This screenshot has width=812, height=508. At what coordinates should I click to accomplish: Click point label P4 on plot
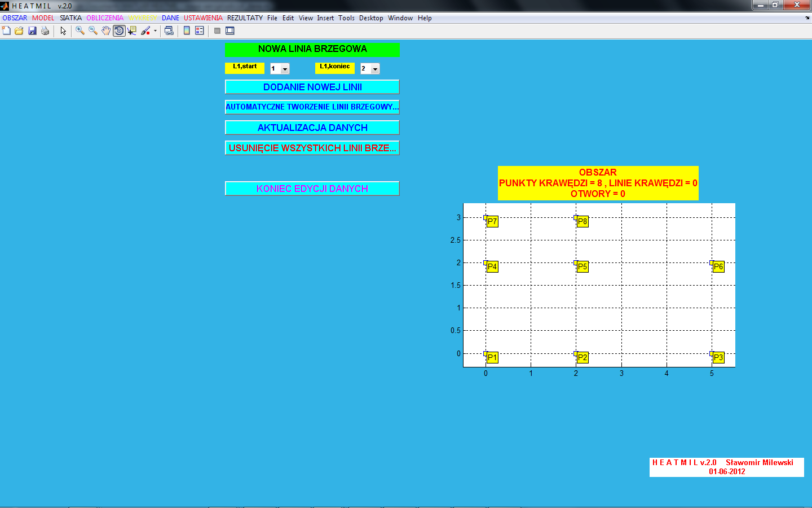click(492, 266)
